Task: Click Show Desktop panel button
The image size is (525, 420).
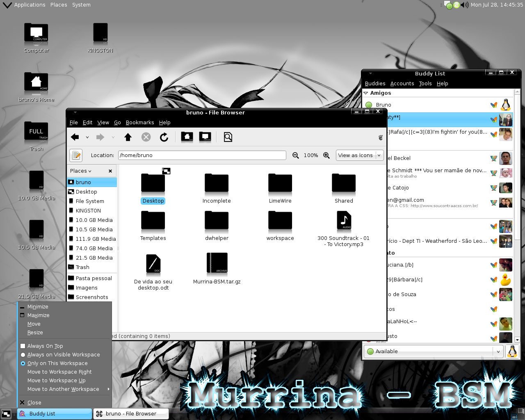Action: point(6,414)
